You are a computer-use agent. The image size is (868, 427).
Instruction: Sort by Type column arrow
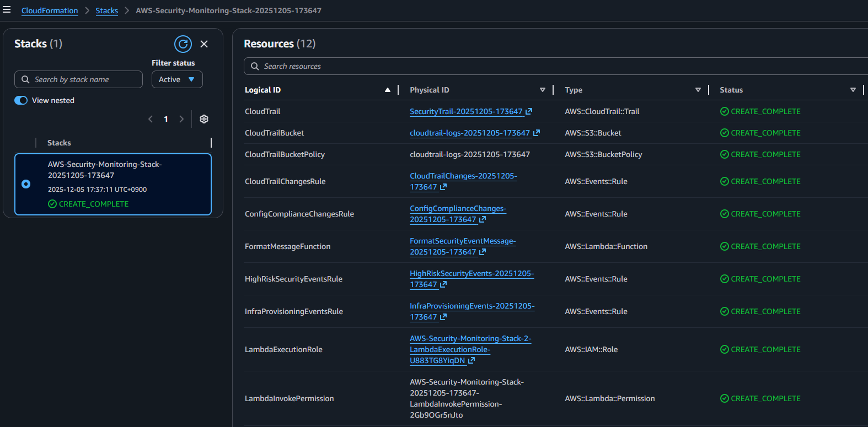pyautogui.click(x=698, y=90)
